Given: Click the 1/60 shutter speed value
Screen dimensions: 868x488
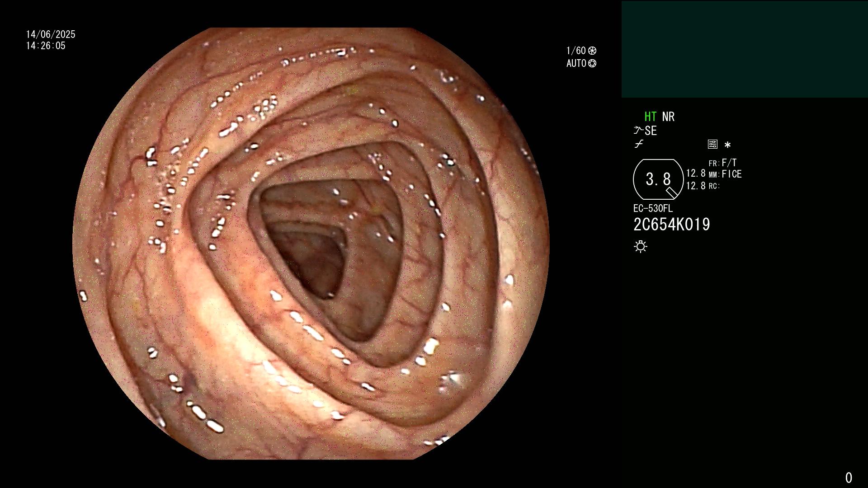Looking at the screenshot, I should point(576,51).
